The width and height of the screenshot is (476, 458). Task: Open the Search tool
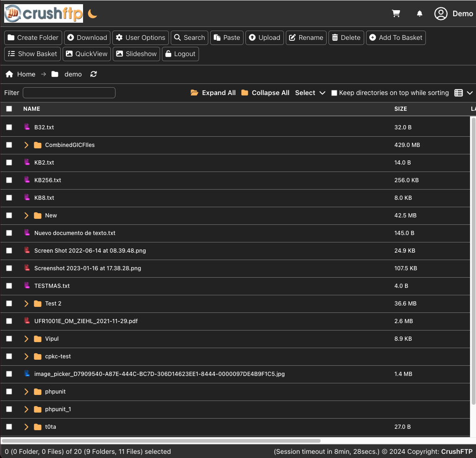click(189, 38)
